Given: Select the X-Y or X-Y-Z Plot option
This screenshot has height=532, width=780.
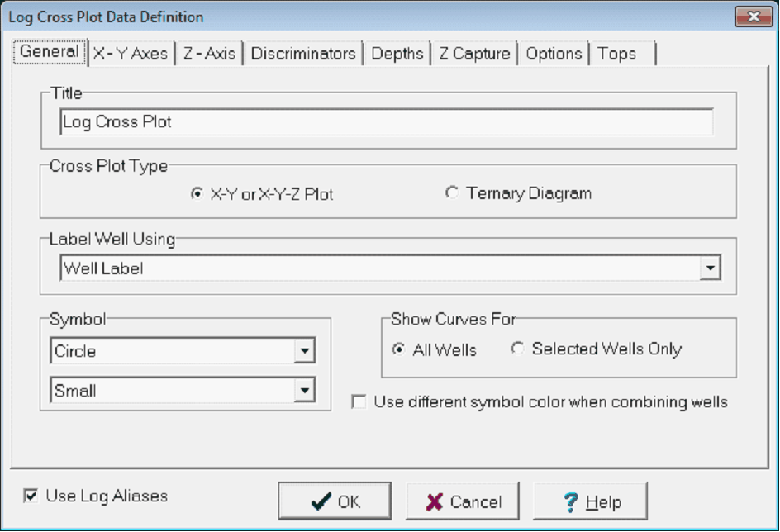Looking at the screenshot, I should 197,194.
